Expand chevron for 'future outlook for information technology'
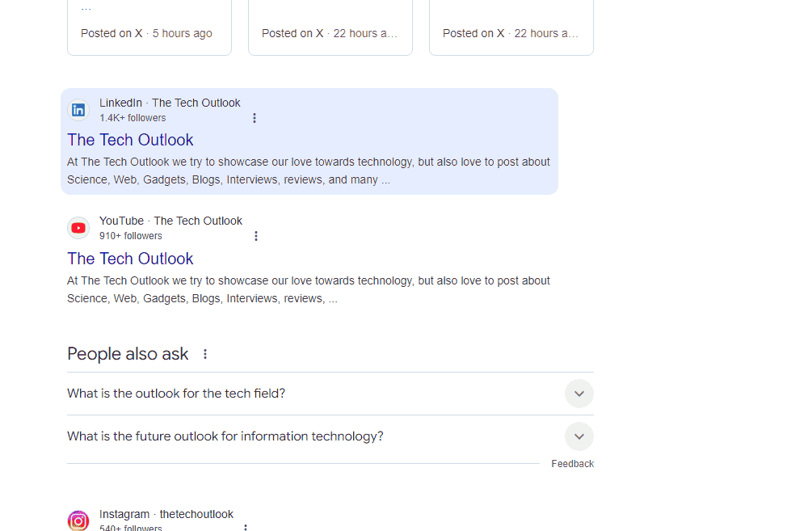Image resolution: width=812 pixels, height=531 pixels. pyautogui.click(x=578, y=436)
